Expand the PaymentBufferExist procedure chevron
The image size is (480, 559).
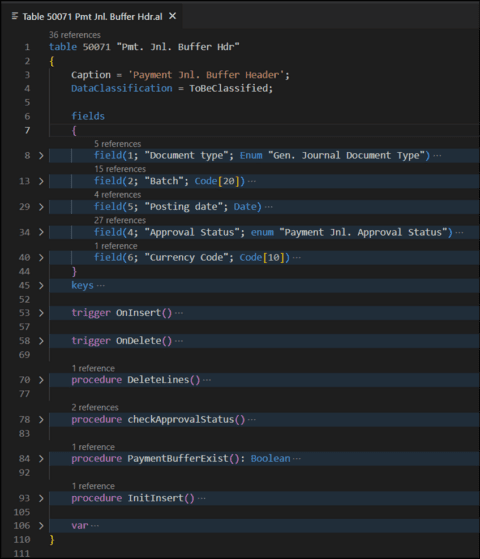click(41, 459)
